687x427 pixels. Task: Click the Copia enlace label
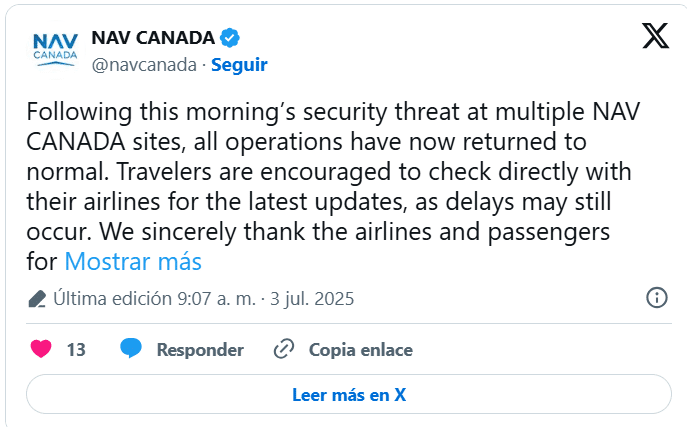click(x=360, y=350)
